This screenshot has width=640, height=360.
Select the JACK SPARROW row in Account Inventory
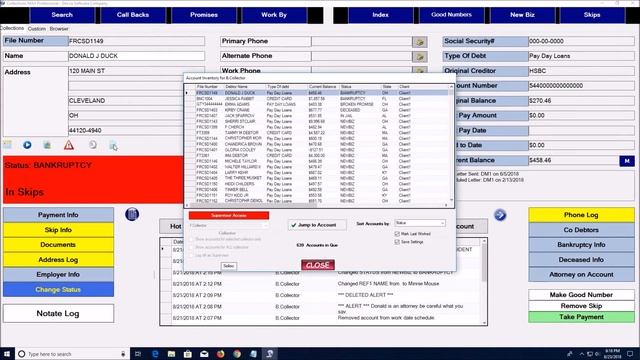(x=318, y=116)
